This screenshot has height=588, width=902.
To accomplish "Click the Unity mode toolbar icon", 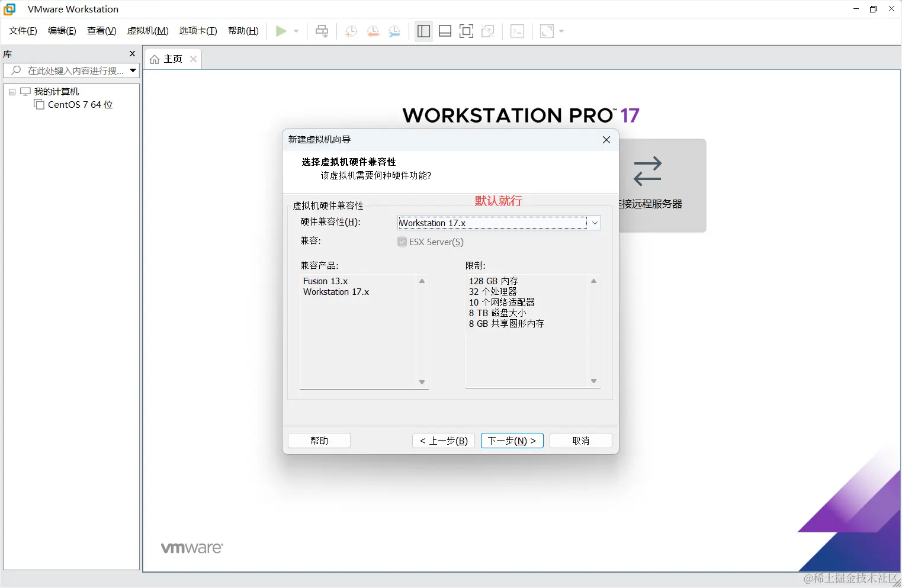I will click(x=488, y=31).
